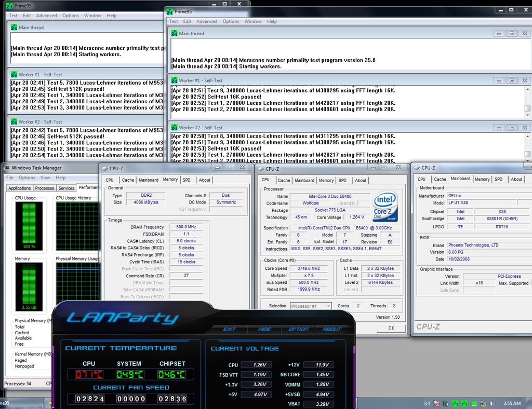The image size is (532, 409).
Task: Click the Memory 3.55 GB meter in Task Manager
Action: pos(29,287)
